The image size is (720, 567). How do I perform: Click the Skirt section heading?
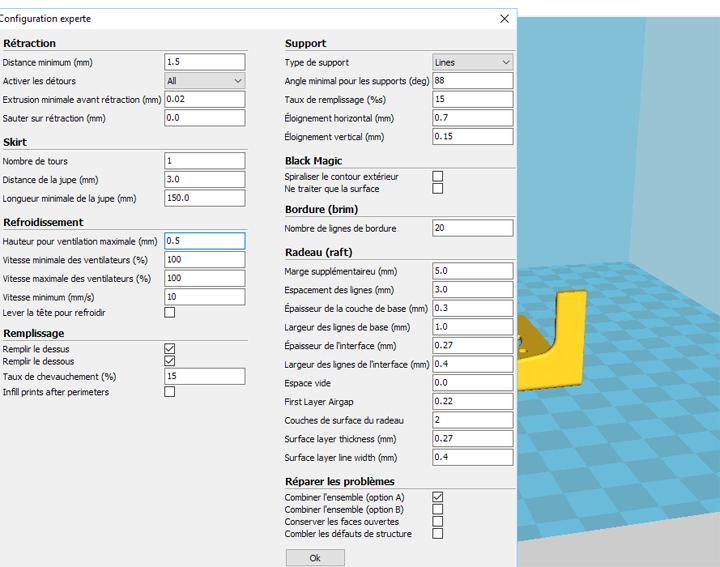tap(15, 142)
